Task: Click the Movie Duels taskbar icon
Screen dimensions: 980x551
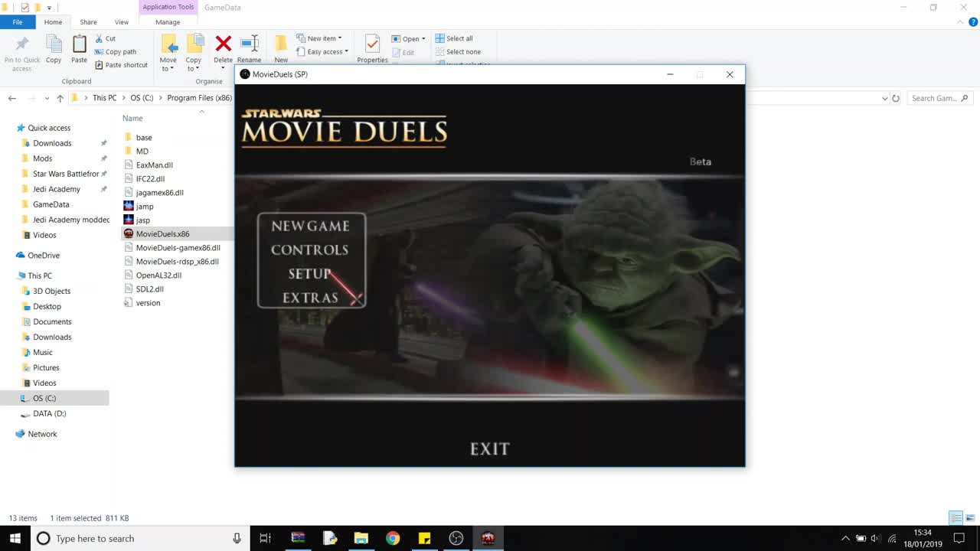Action: pos(488,538)
